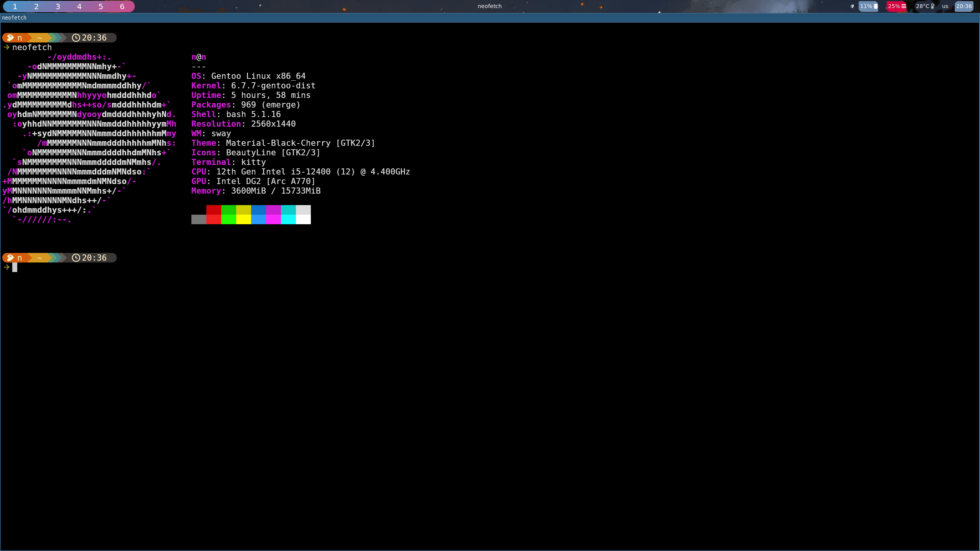Click the bright green swatch in the lower palette row
This screenshot has height=551, width=980.
click(229, 219)
